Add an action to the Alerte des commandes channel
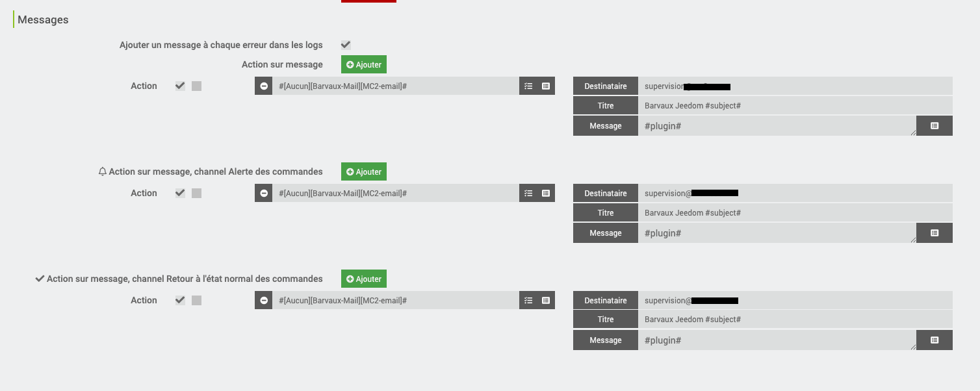Viewport: 980px width, 391px height. [x=364, y=171]
